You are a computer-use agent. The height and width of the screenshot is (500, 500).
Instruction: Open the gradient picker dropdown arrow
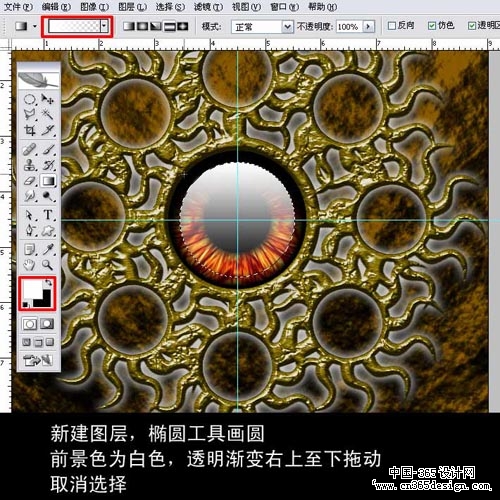click(104, 26)
